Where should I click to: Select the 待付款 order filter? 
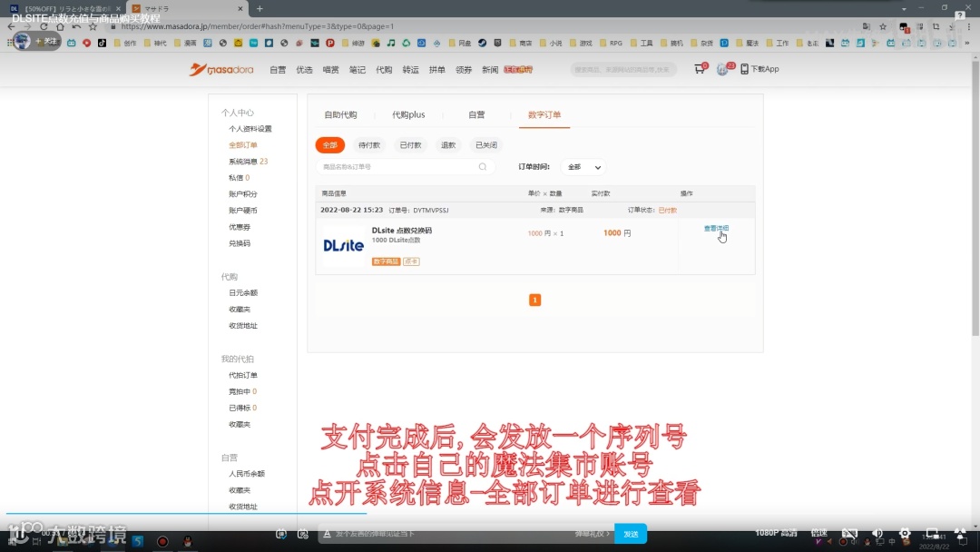pos(369,145)
